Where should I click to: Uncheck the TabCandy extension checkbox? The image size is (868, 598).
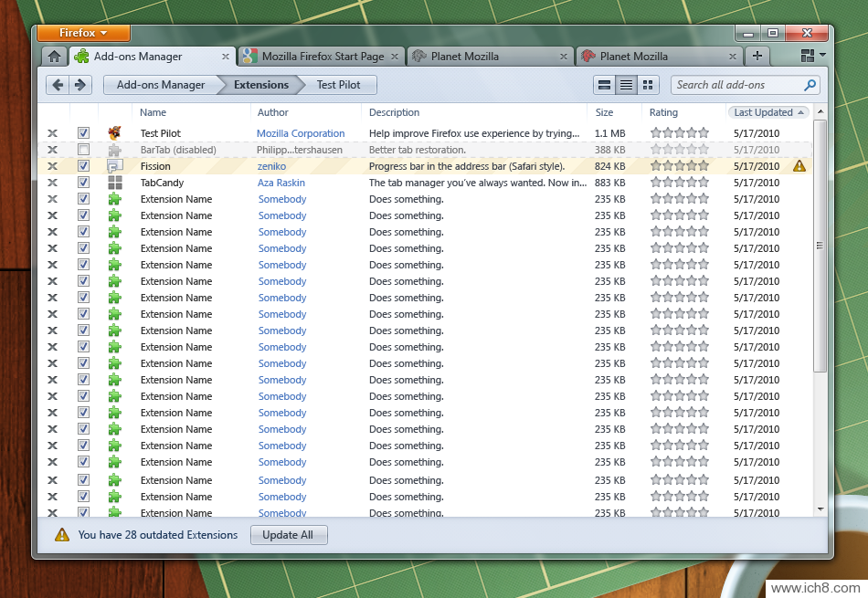[83, 183]
